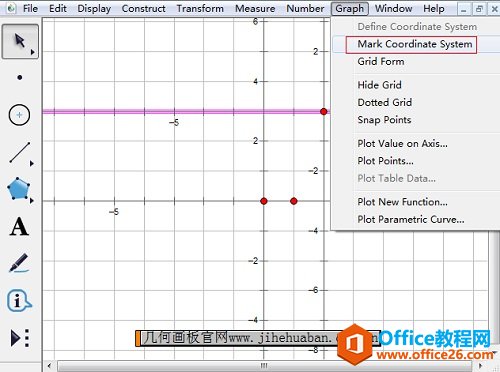Expand Straightedge tool flyout triangle

tap(32, 164)
